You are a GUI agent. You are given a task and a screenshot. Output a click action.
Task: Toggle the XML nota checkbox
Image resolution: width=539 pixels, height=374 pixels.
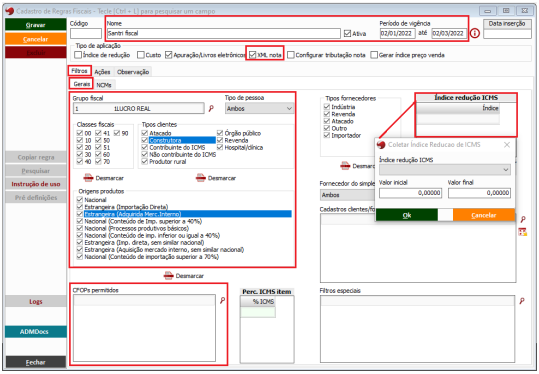tap(253, 55)
